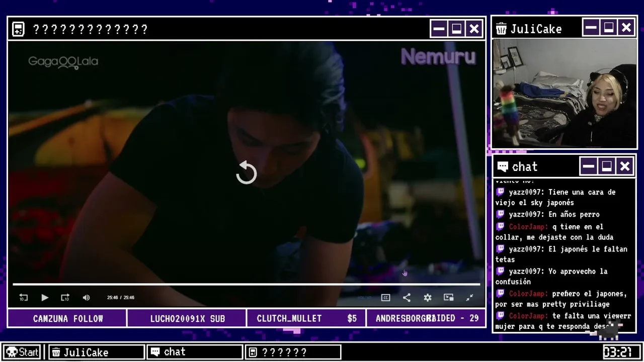Viewport: 644px width, 362px height.
Task: Click the JuliCake webcam feed
Action: pos(565,94)
